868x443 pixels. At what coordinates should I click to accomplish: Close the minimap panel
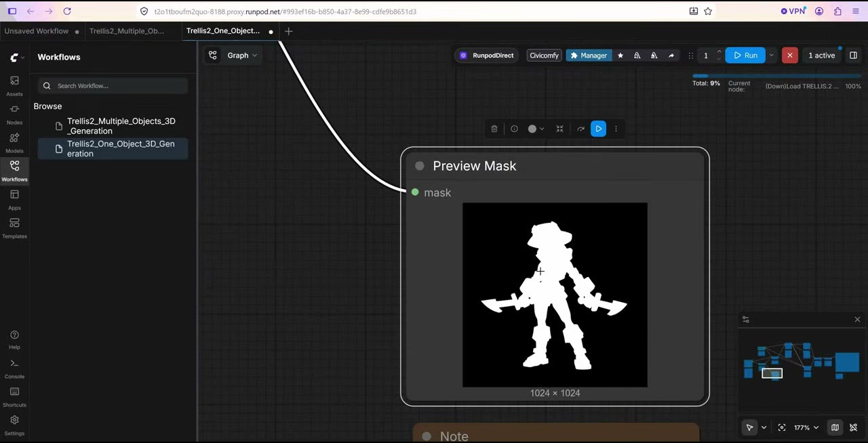(x=857, y=320)
